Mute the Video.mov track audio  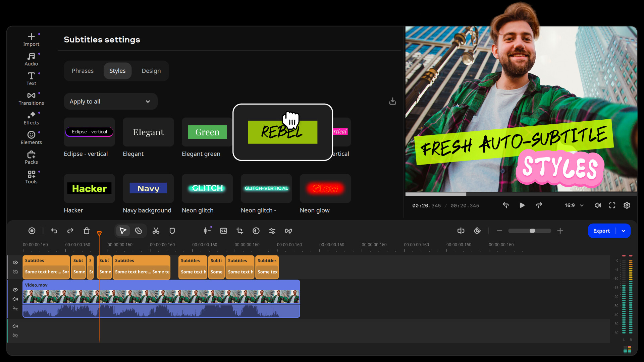(15, 299)
